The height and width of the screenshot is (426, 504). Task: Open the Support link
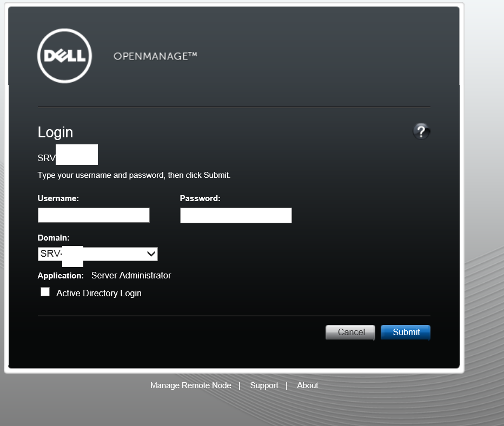(x=264, y=385)
